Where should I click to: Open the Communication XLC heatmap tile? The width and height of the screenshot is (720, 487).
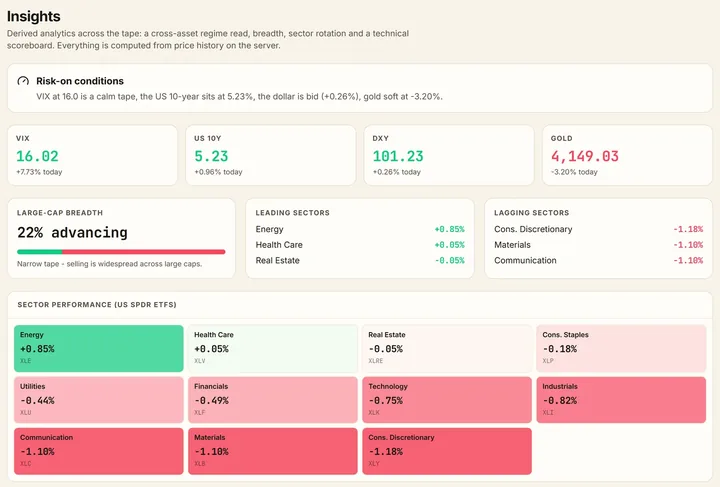[99, 451]
